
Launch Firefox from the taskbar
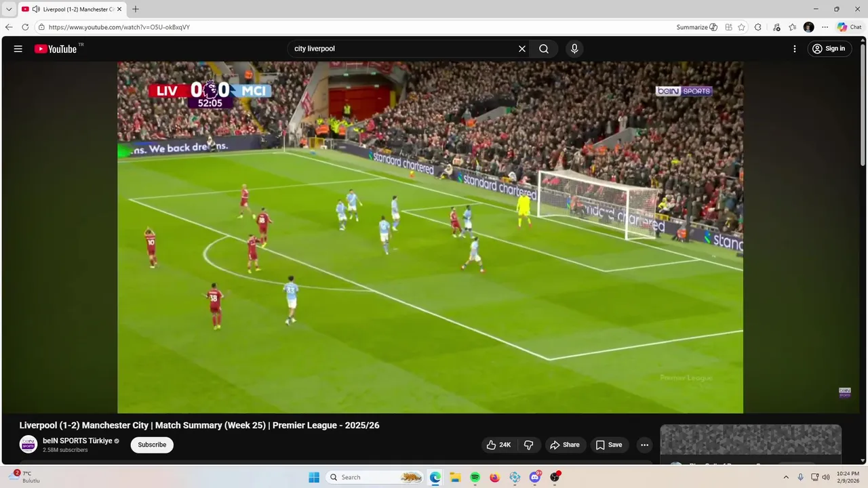(495, 477)
